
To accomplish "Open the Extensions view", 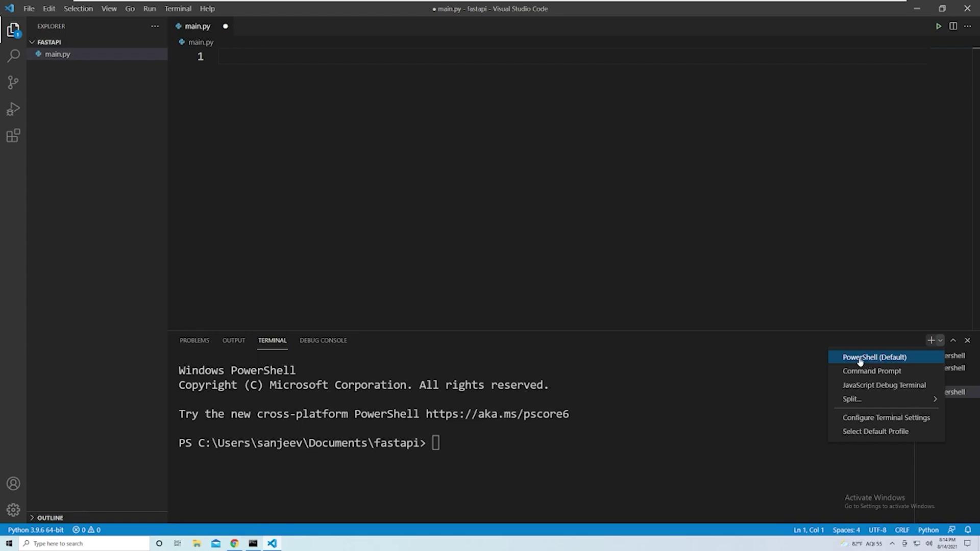I will coord(13,136).
